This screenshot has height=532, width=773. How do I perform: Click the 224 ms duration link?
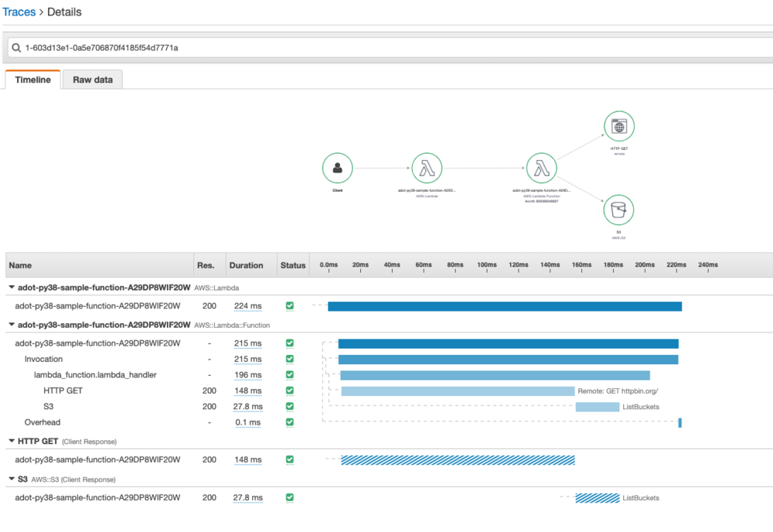[x=247, y=305]
